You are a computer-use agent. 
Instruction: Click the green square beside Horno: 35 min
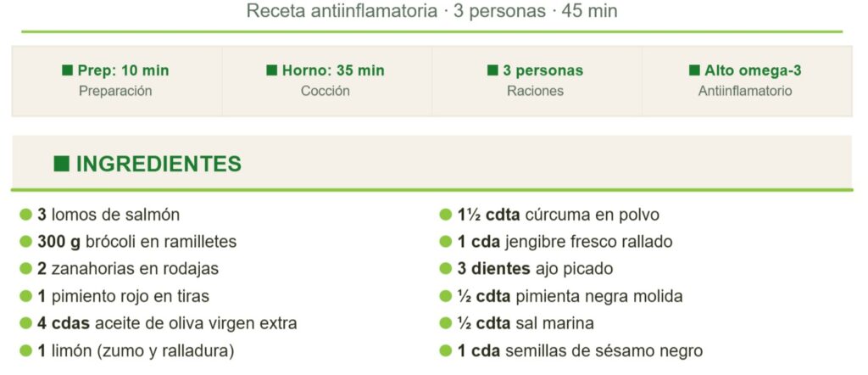pyautogui.click(x=272, y=71)
